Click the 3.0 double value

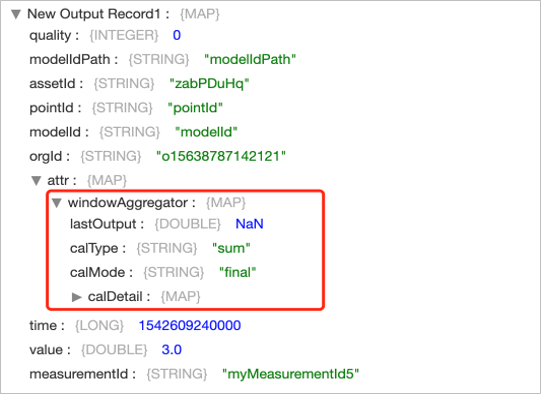pos(171,349)
